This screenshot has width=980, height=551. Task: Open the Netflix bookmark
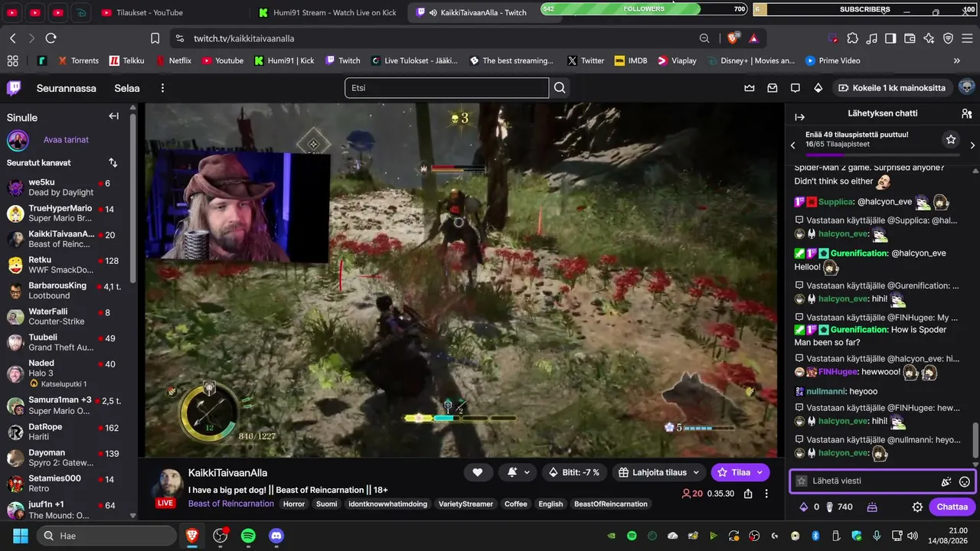[173, 60]
